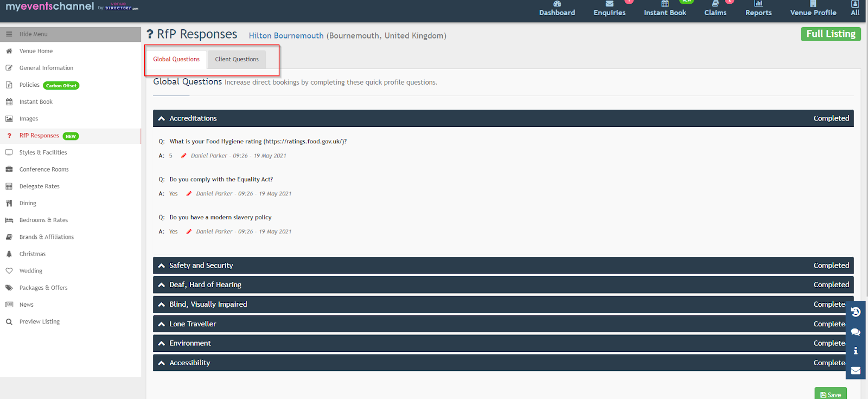The height and width of the screenshot is (399, 868).
Task: Click the Hide Menu hamburger icon
Action: tap(9, 34)
